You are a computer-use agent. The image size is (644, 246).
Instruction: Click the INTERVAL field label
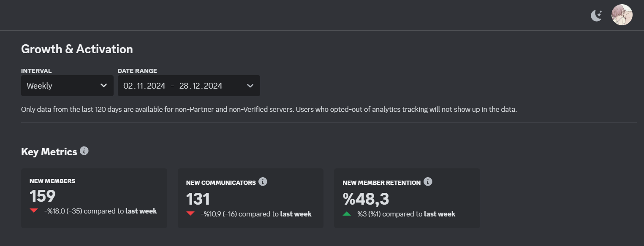tap(36, 71)
